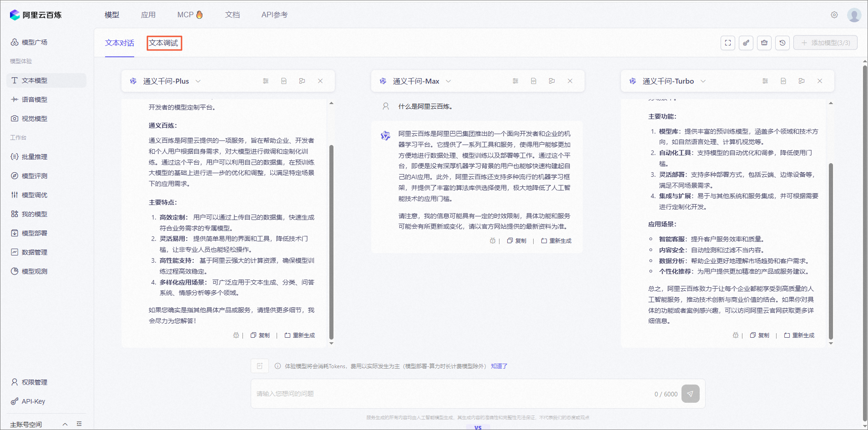
Task: Click the prompt template icon above input
Action: tap(260, 366)
